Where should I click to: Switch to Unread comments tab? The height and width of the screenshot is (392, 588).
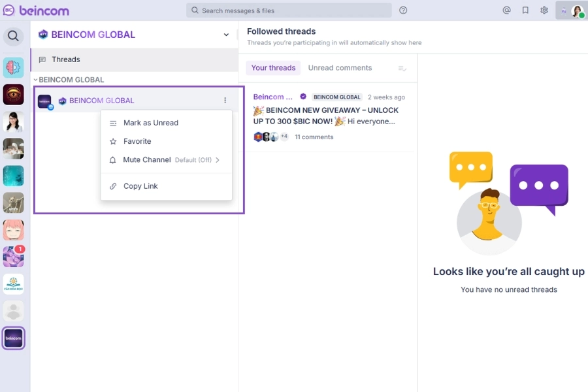coord(340,68)
